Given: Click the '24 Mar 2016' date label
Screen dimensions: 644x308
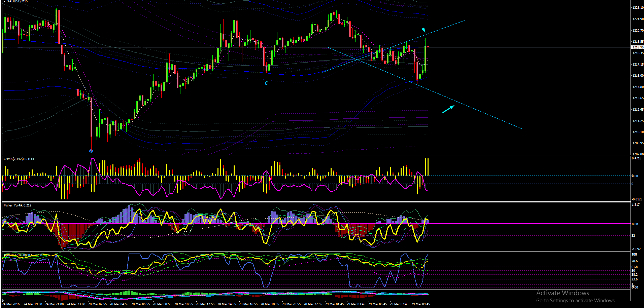Looking at the screenshot, I should tap(11, 304).
